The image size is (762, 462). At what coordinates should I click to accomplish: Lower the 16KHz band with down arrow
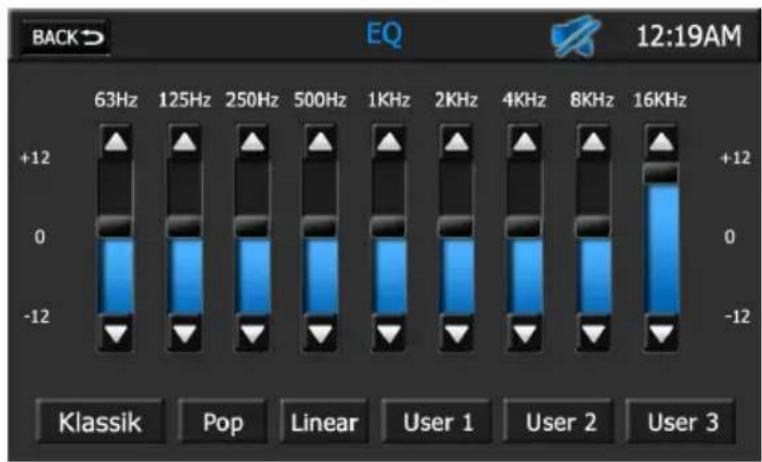661,333
